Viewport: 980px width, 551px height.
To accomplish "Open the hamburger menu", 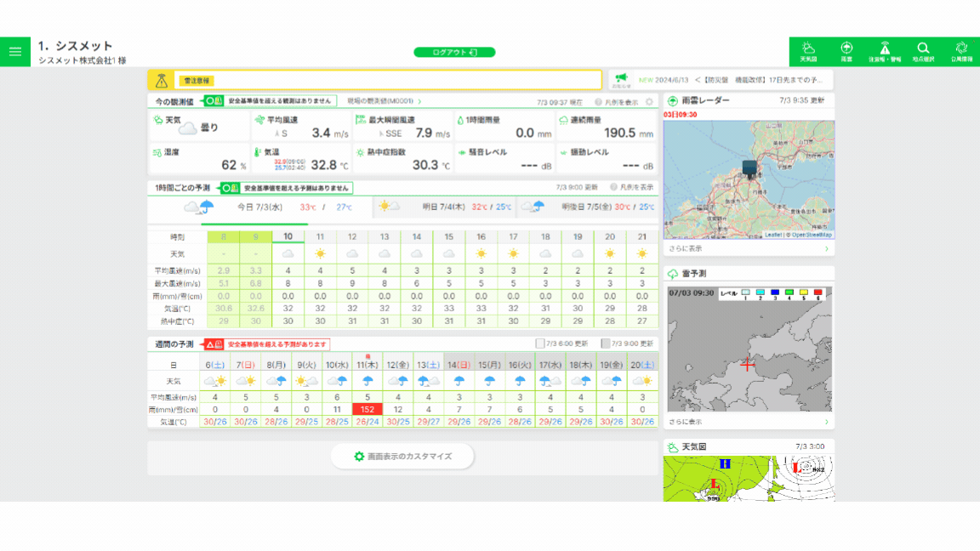I will (x=15, y=52).
